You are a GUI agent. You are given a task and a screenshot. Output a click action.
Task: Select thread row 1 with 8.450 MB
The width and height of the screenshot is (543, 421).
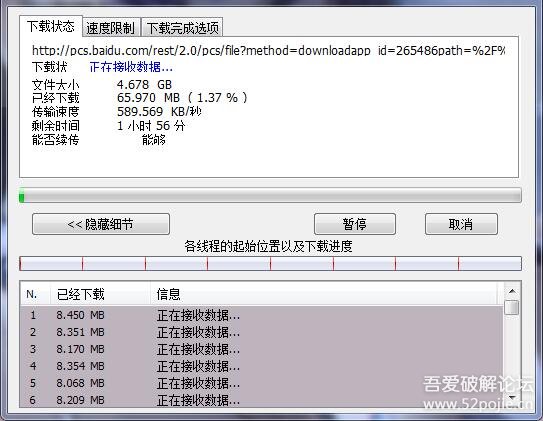261,315
